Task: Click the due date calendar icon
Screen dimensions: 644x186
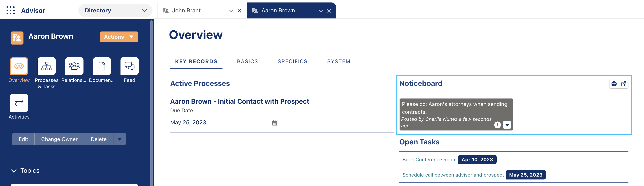Action: tap(274, 123)
